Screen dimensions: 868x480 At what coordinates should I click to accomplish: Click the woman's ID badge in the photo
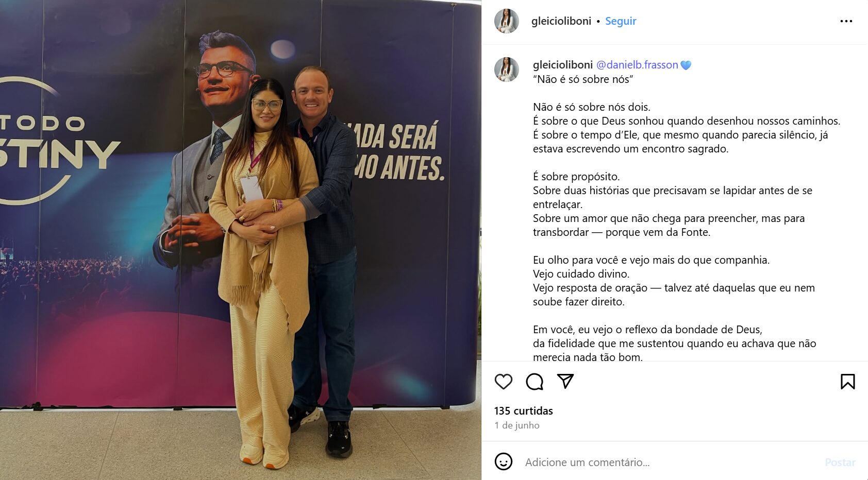click(252, 187)
